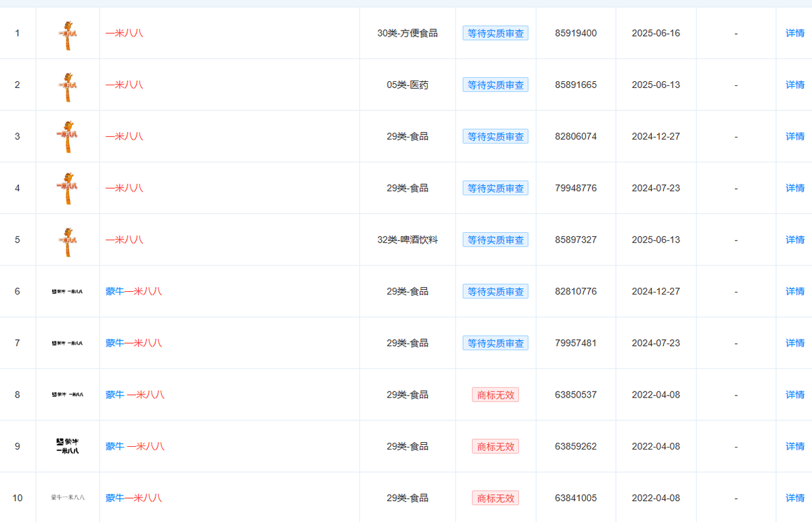Click 商标无效 status badge for registration 63850537
812x522 pixels.
(495, 395)
